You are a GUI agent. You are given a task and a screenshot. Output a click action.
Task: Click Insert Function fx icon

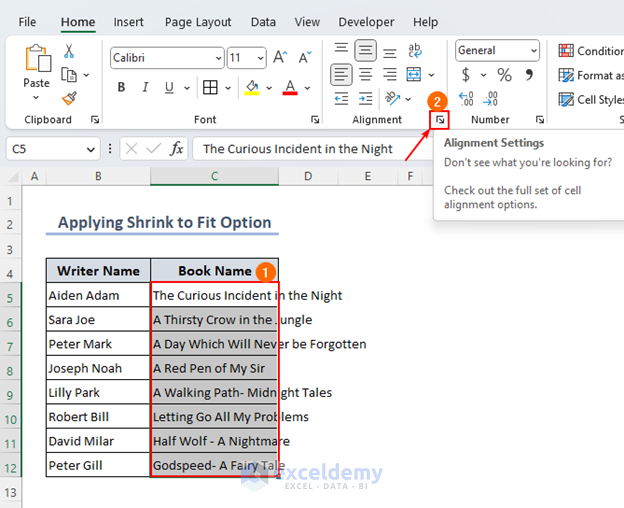176,149
